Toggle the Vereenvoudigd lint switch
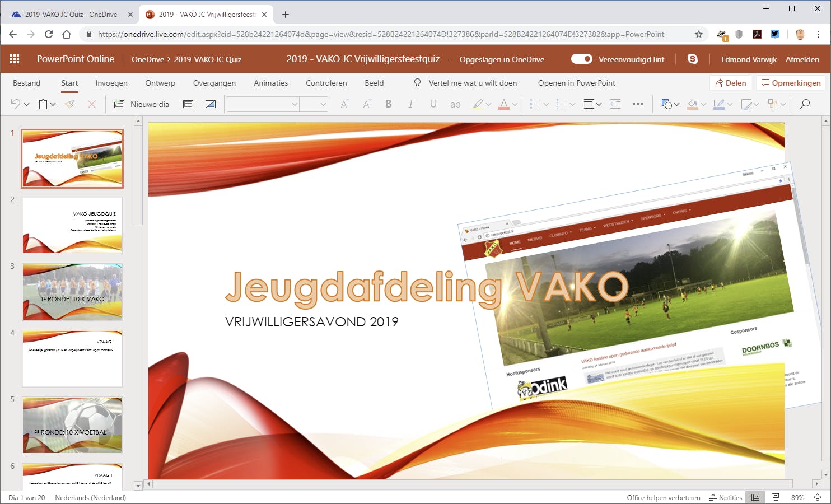Viewport: 831px width, 504px height. point(582,59)
